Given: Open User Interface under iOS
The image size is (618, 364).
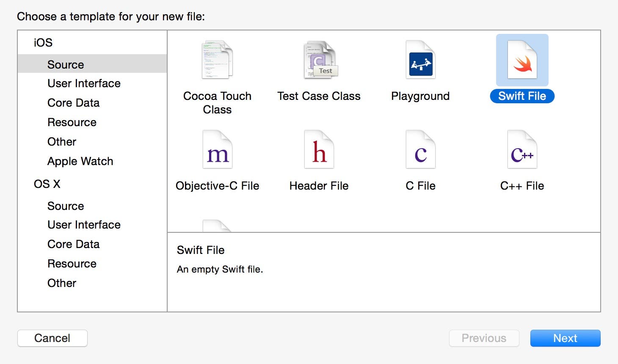Looking at the screenshot, I should tap(84, 83).
